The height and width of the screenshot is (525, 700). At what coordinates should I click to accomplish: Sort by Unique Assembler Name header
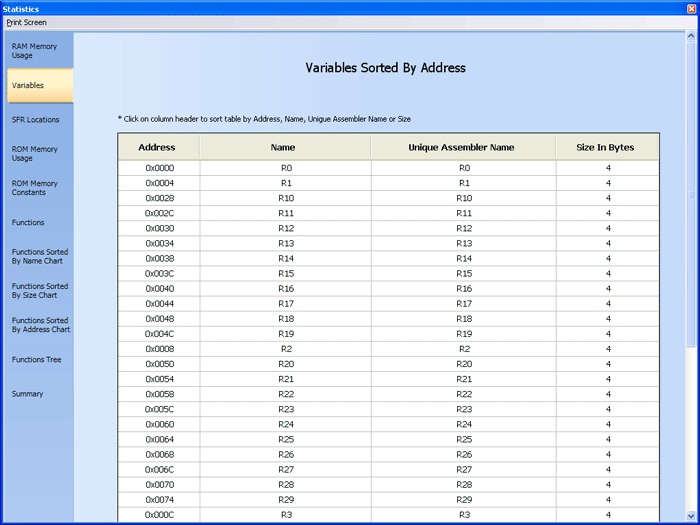coord(463,147)
